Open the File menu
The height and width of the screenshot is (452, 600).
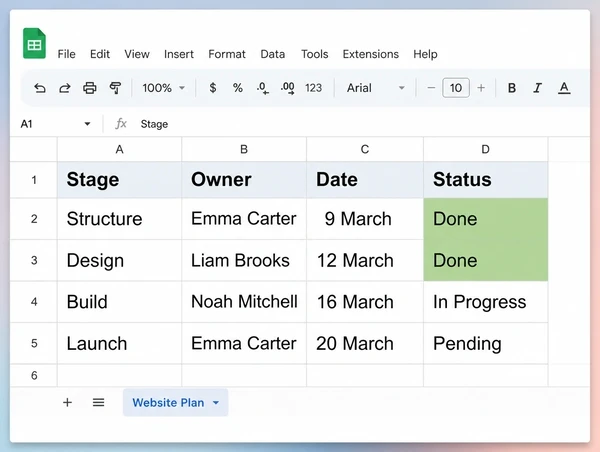coord(67,54)
